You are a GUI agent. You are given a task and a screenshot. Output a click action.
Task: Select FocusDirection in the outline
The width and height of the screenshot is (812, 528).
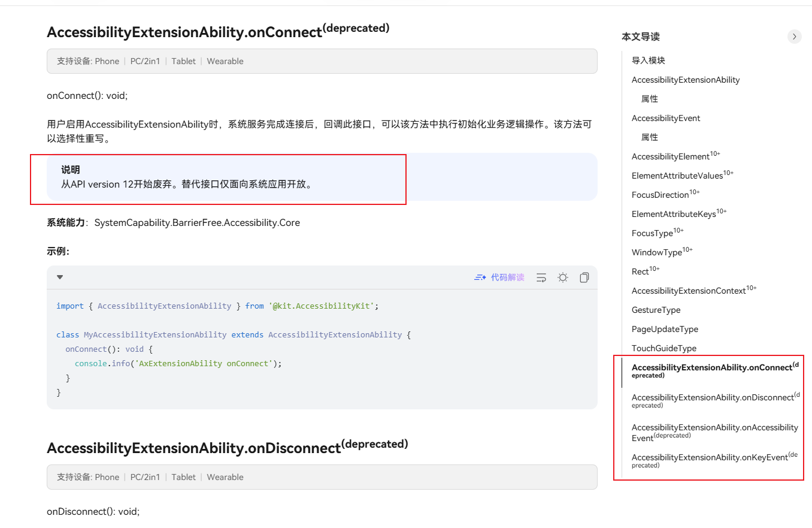pyautogui.click(x=666, y=194)
